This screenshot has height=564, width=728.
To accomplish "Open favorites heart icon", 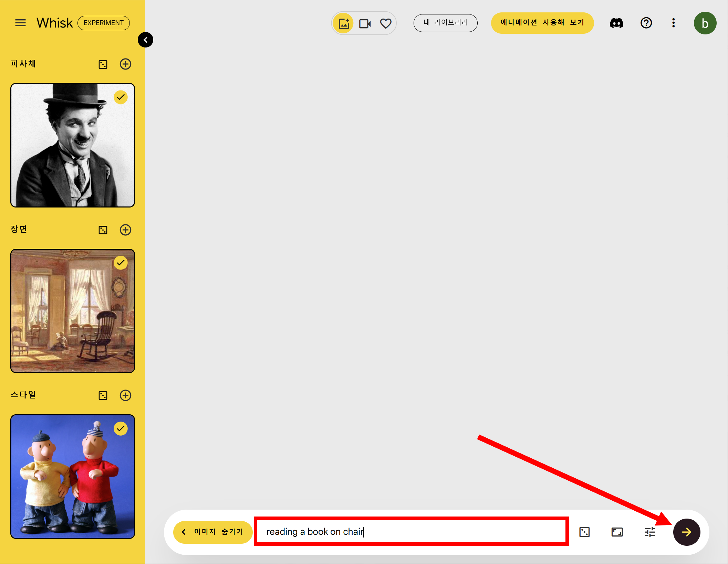I will click(x=385, y=23).
